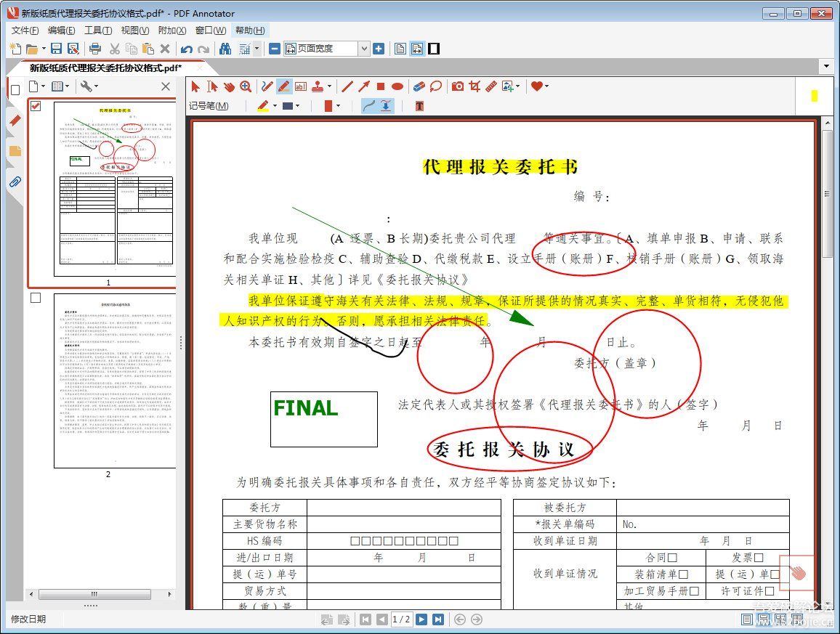Activate the eraser tool
Screen dimensions: 840x634
(418, 86)
